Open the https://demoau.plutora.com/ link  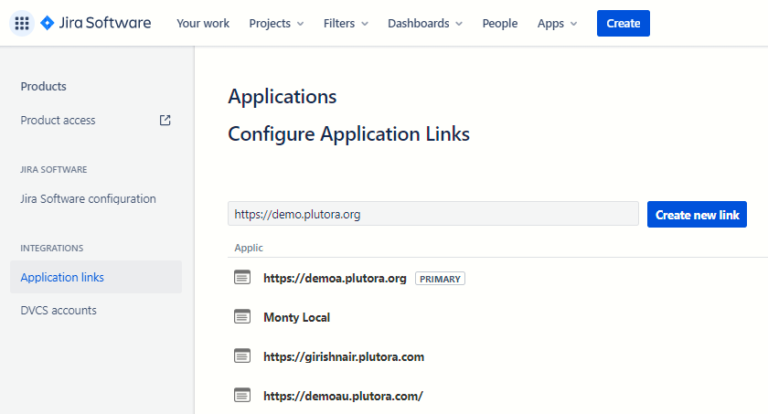pos(343,396)
